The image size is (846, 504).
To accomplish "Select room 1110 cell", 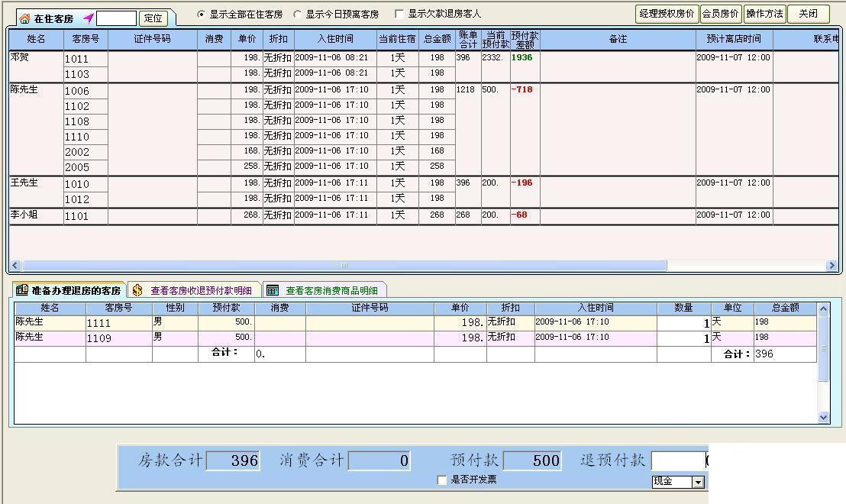I will click(x=86, y=137).
